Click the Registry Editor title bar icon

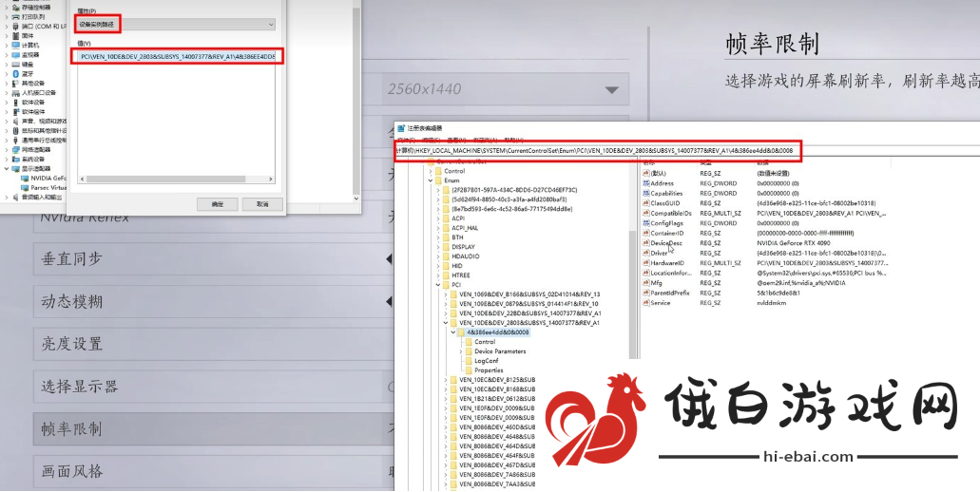401,128
